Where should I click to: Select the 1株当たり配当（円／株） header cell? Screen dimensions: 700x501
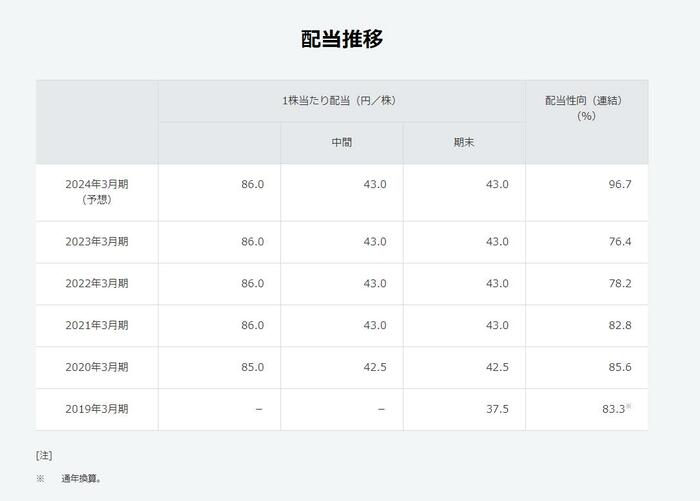341,101
